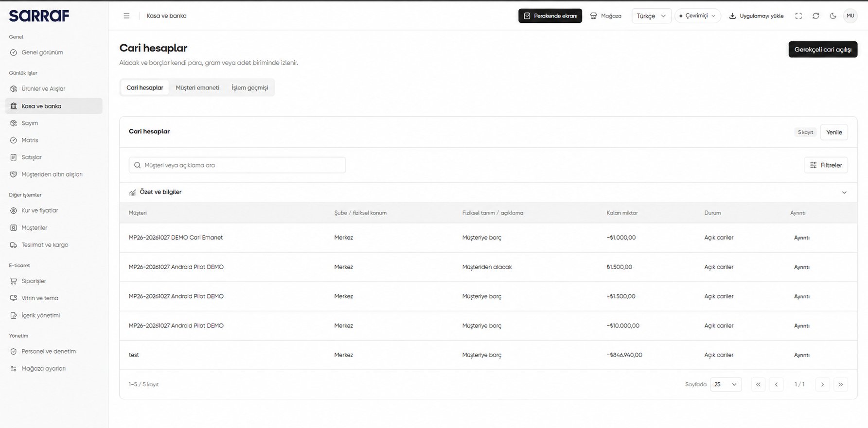This screenshot has height=428, width=868.
Task: Expand Özet ve bilgiler section
Action: 488,192
